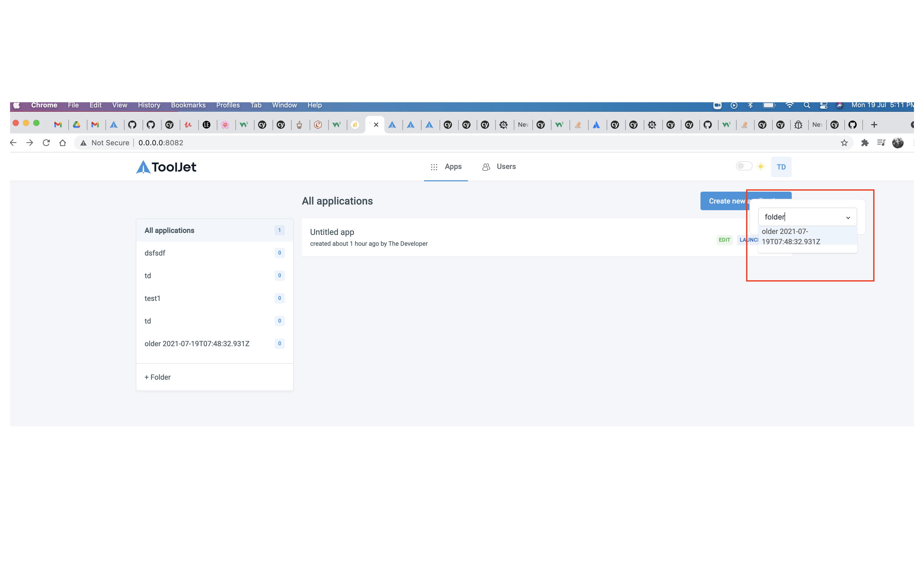Open Spotlight search from the menu bar
The height and width of the screenshot is (577, 924).
pos(806,105)
